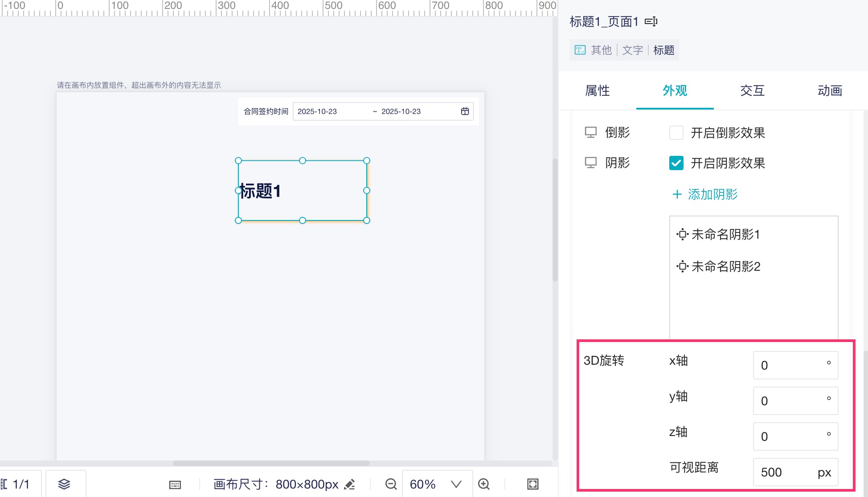Screen dimensions: 868x497
Task: Click the 可视距离 input field
Action: (784, 472)
